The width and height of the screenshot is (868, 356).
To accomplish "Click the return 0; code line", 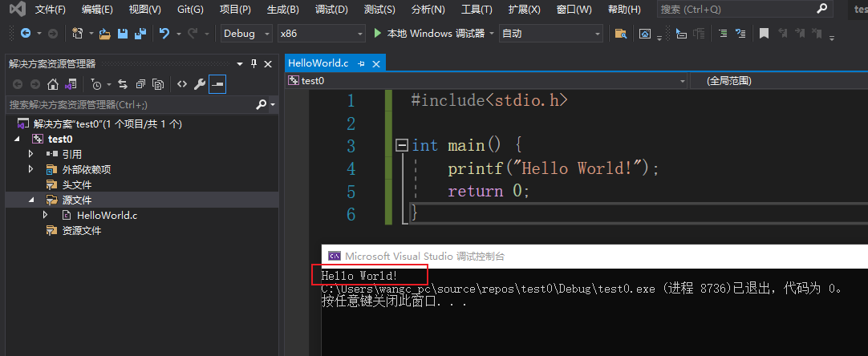I will (x=489, y=191).
